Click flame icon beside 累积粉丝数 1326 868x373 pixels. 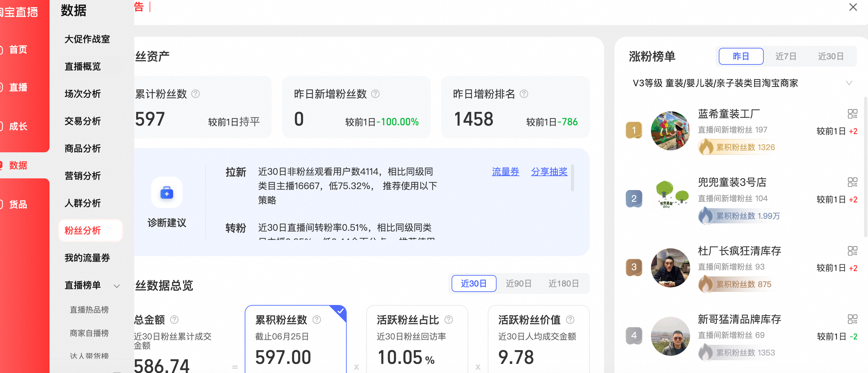coord(706,147)
